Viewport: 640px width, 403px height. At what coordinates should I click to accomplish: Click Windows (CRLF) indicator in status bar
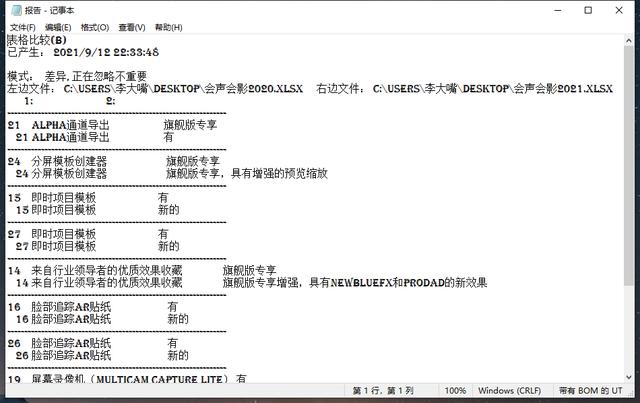point(510,391)
